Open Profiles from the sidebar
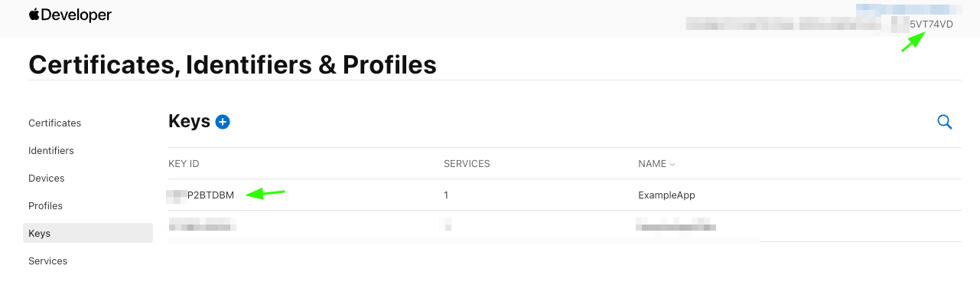Viewport: 980px width, 282px height. coord(46,205)
